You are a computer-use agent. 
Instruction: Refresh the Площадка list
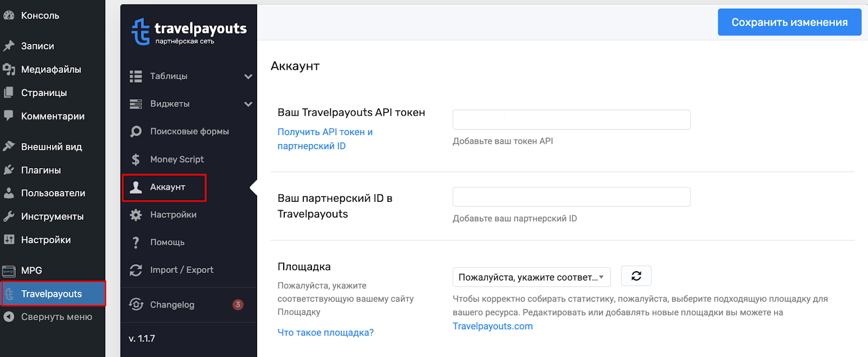(x=636, y=276)
